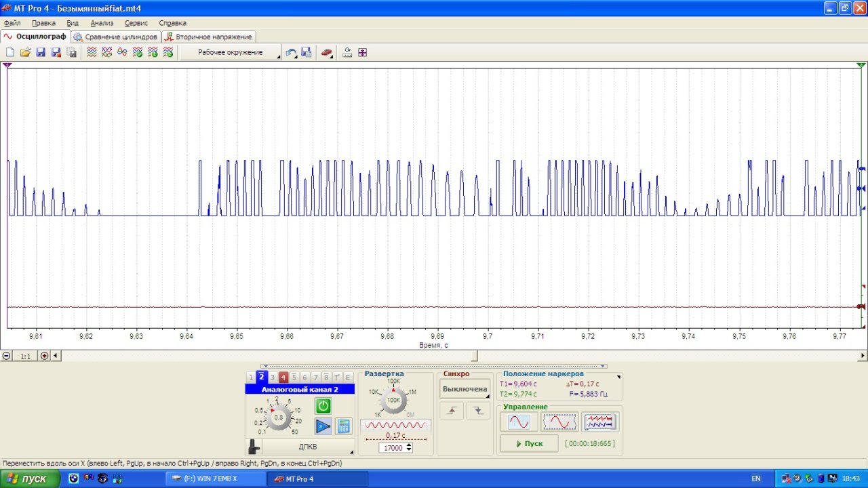Screen dimensions: 868x488
Task: Click the new document icon in toolbar
Action: [x=10, y=52]
